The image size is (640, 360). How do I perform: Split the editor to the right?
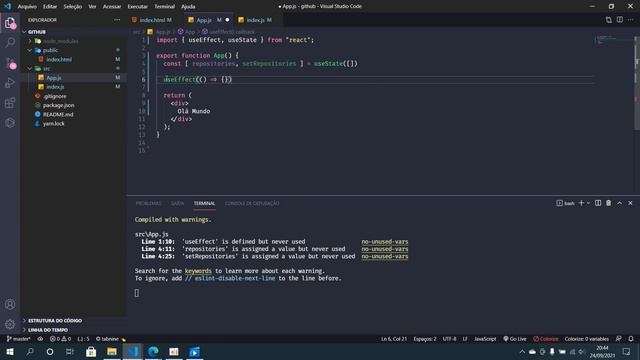point(620,20)
